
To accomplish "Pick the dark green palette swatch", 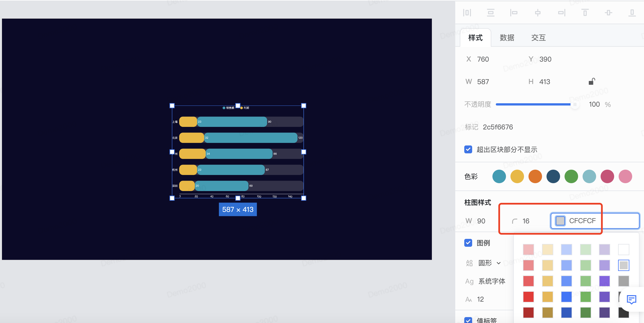I will click(586, 313).
